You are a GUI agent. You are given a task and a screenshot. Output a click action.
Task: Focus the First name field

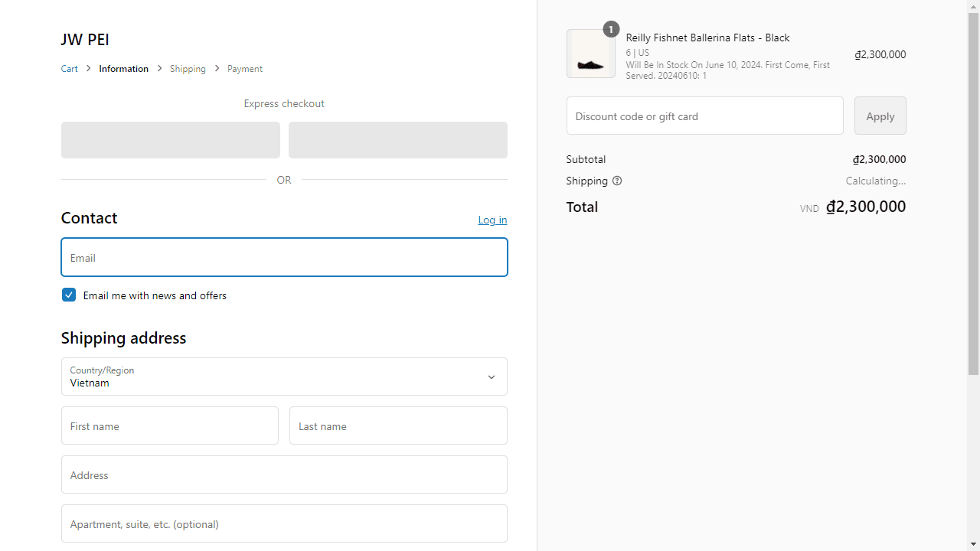click(x=170, y=425)
